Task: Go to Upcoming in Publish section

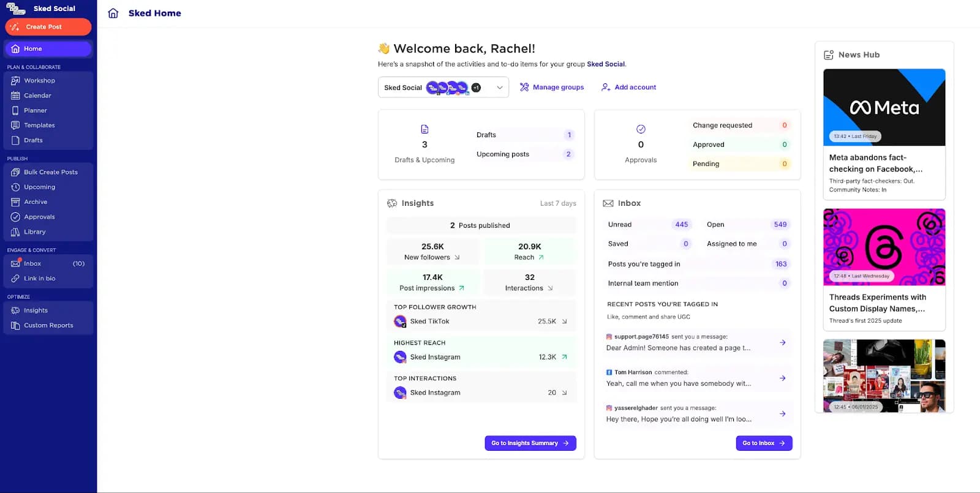Action: 39,187
